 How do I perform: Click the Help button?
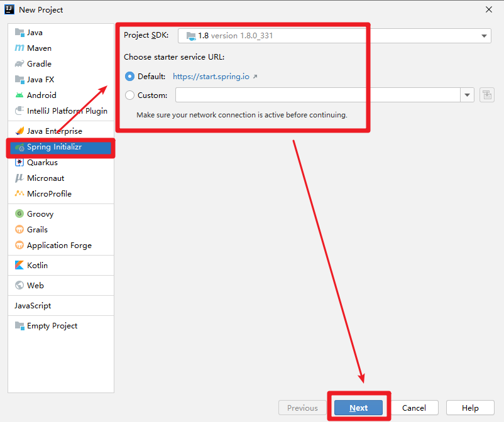pyautogui.click(x=470, y=408)
